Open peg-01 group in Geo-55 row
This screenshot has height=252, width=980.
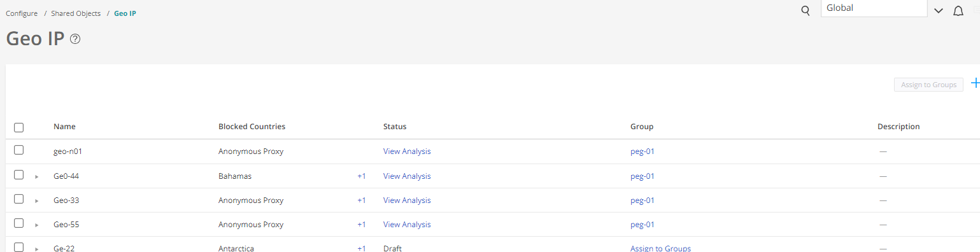click(x=643, y=224)
